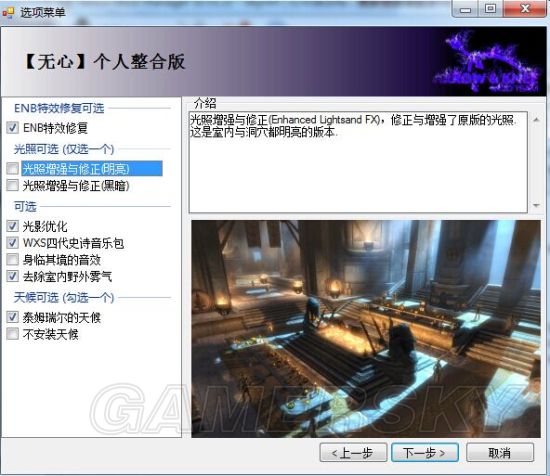Click the 介绍 panel label
Image resolution: width=550 pixels, height=476 pixels.
point(205,103)
